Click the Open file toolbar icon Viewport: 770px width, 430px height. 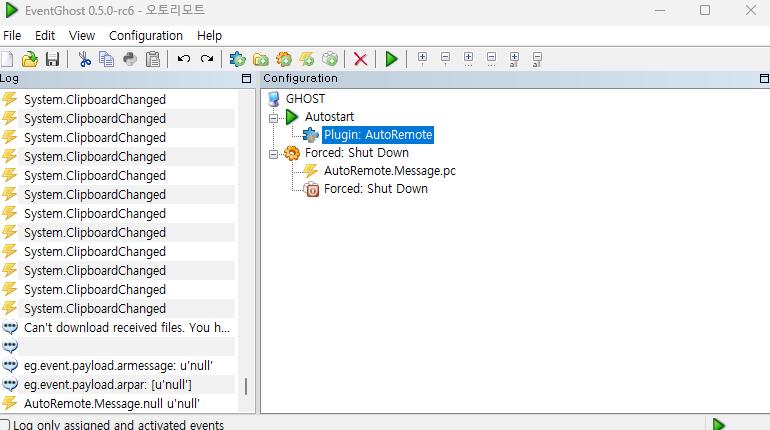(x=30, y=59)
